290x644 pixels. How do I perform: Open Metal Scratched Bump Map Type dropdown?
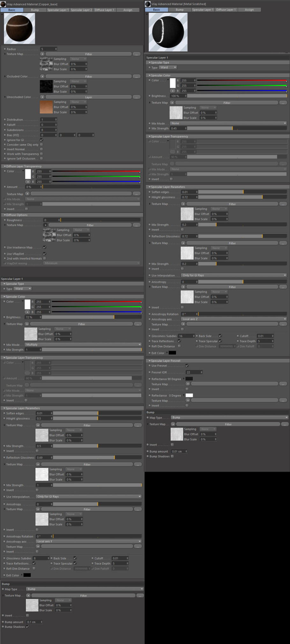point(230,417)
